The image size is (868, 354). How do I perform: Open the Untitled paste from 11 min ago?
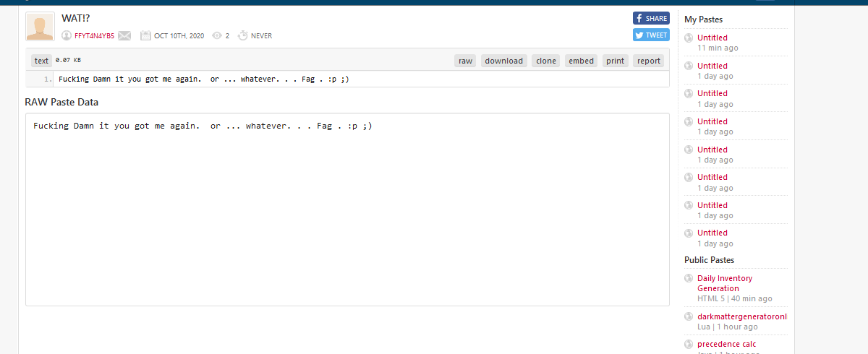pyautogui.click(x=712, y=38)
